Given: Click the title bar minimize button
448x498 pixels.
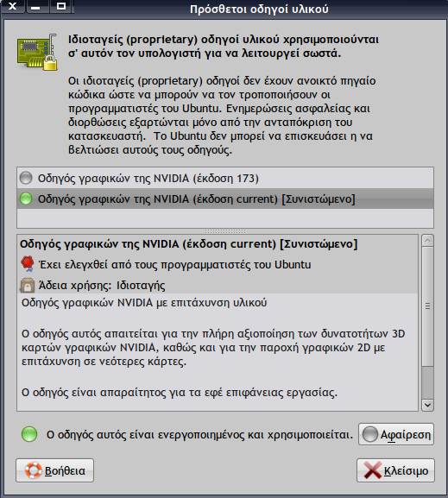Looking at the screenshot, I should [x=36, y=6].
